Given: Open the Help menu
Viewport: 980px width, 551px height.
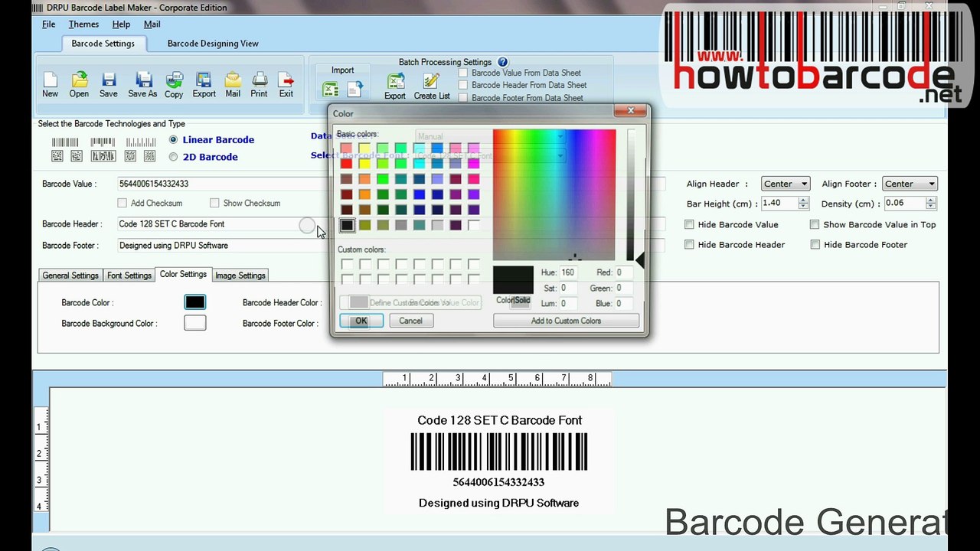Looking at the screenshot, I should (x=121, y=24).
